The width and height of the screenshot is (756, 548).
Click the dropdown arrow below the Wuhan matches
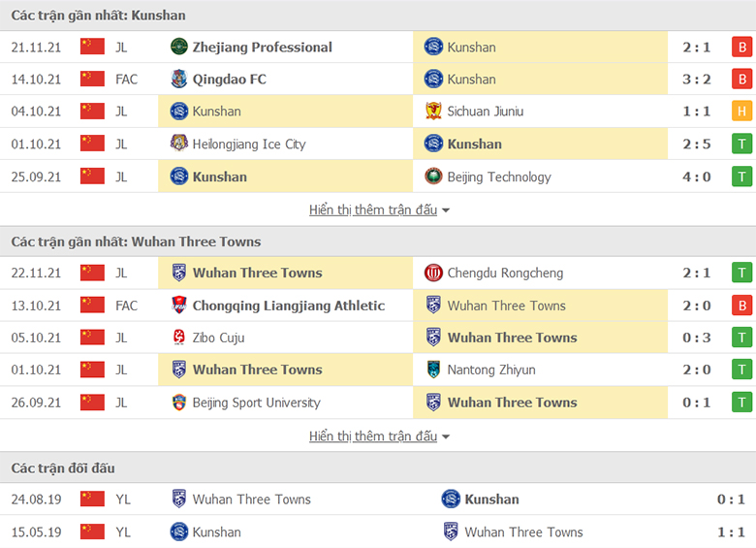coord(446,437)
